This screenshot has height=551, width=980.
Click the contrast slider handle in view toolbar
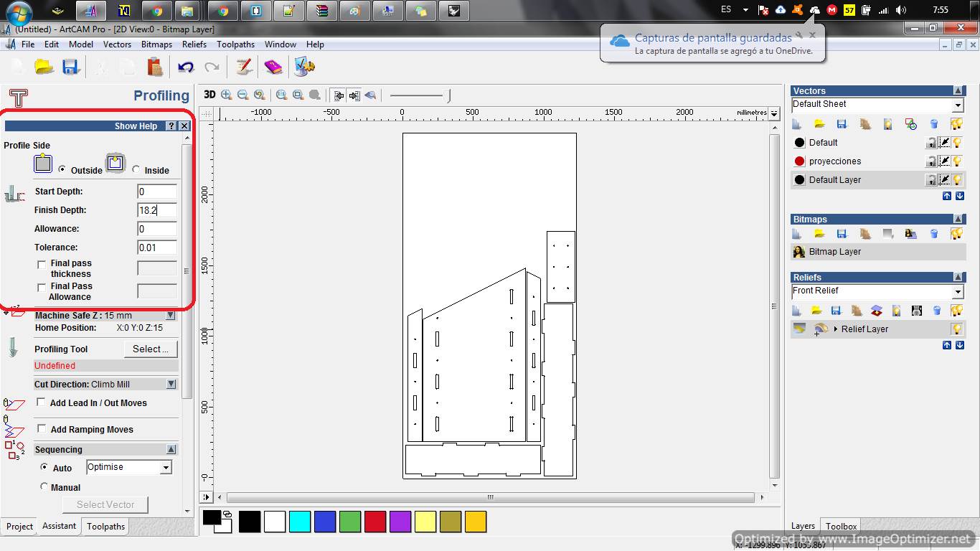point(449,95)
